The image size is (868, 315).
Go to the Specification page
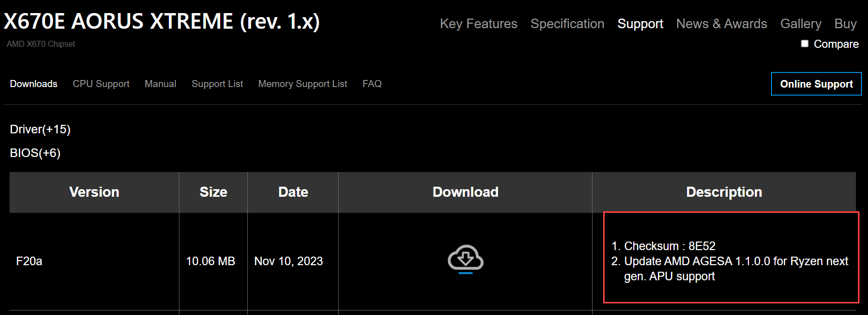pos(567,24)
